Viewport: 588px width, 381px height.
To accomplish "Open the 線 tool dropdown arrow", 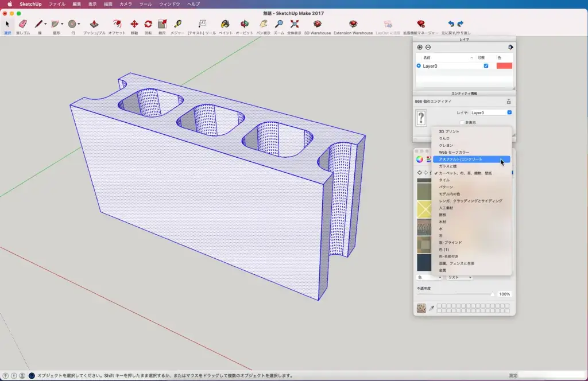I will click(45, 24).
